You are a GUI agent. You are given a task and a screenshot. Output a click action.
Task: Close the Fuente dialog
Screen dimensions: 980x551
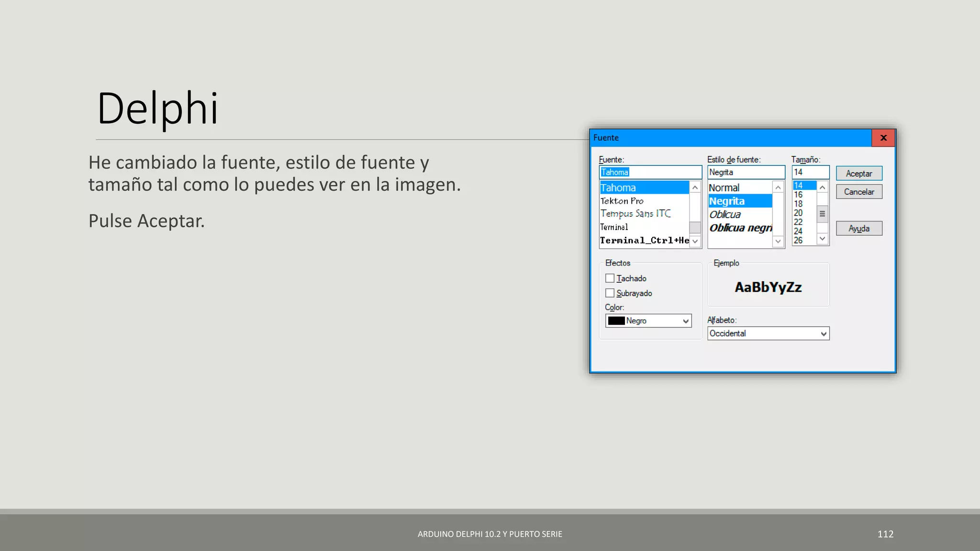point(883,138)
